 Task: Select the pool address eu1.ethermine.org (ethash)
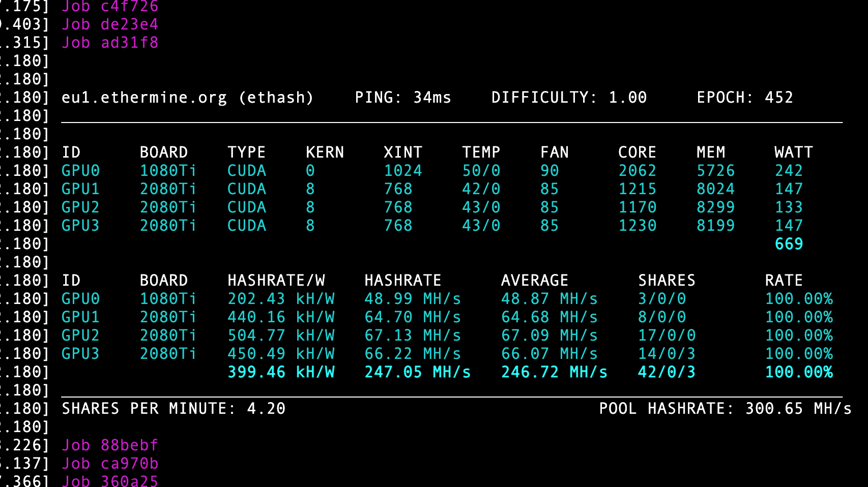coord(187,98)
